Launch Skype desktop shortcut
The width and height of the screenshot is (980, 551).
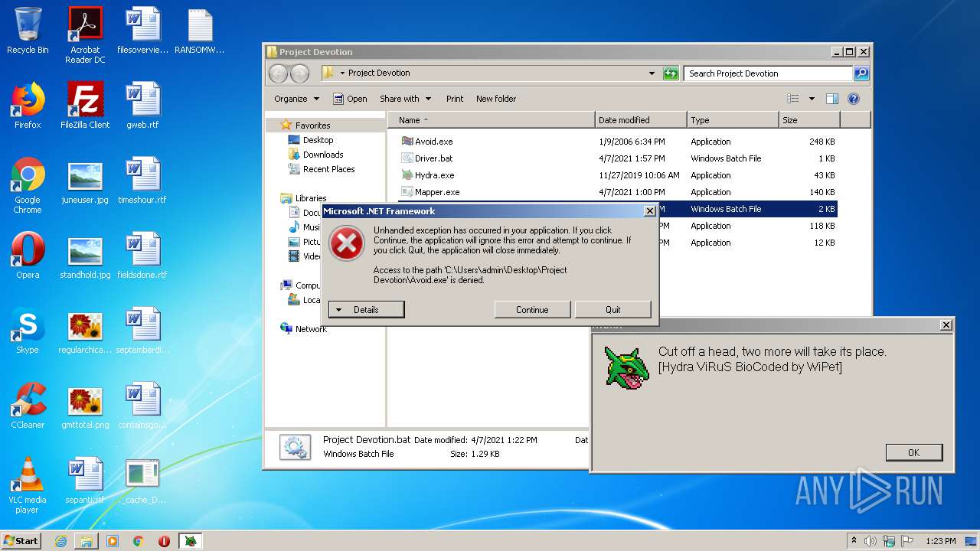pos(28,331)
